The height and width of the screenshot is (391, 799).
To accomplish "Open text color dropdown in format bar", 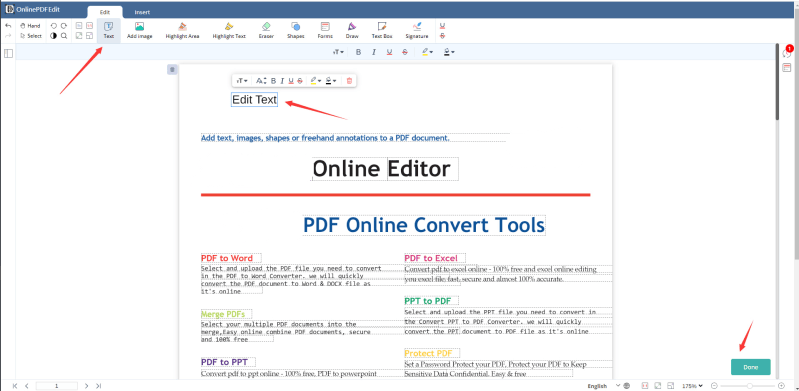I will click(x=448, y=52).
